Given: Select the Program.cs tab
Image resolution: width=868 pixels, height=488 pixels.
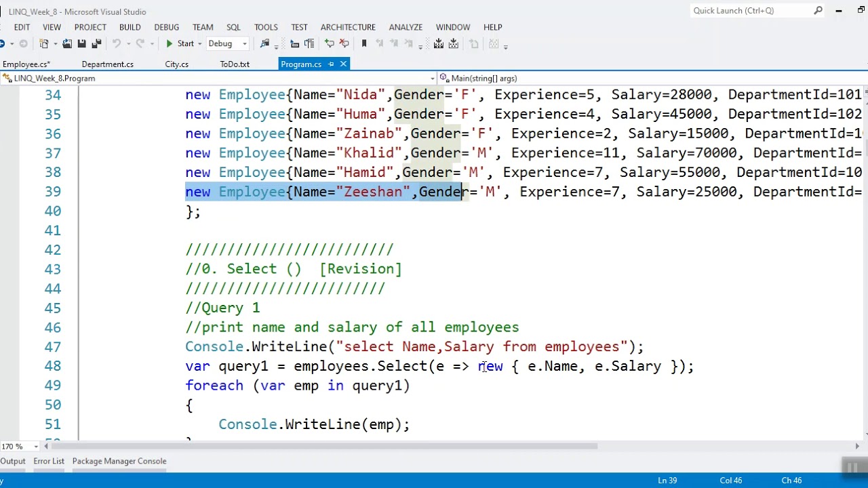Looking at the screenshot, I should pyautogui.click(x=301, y=64).
